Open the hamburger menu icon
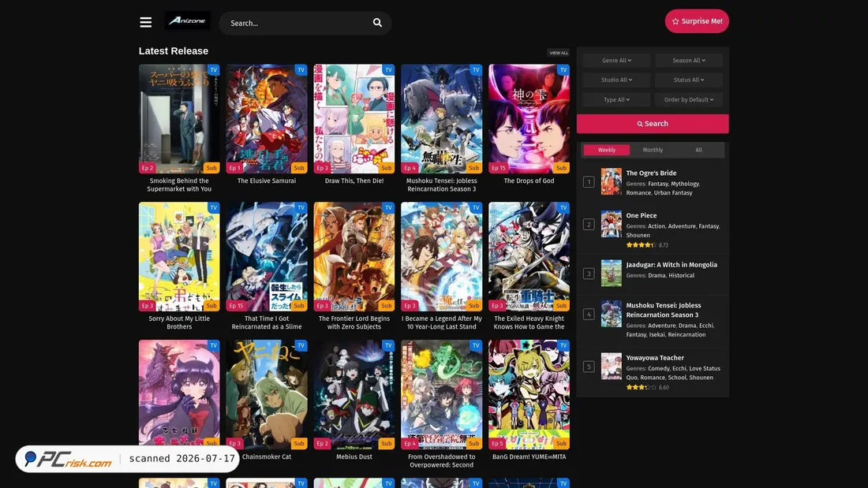The height and width of the screenshot is (488, 868). click(146, 22)
